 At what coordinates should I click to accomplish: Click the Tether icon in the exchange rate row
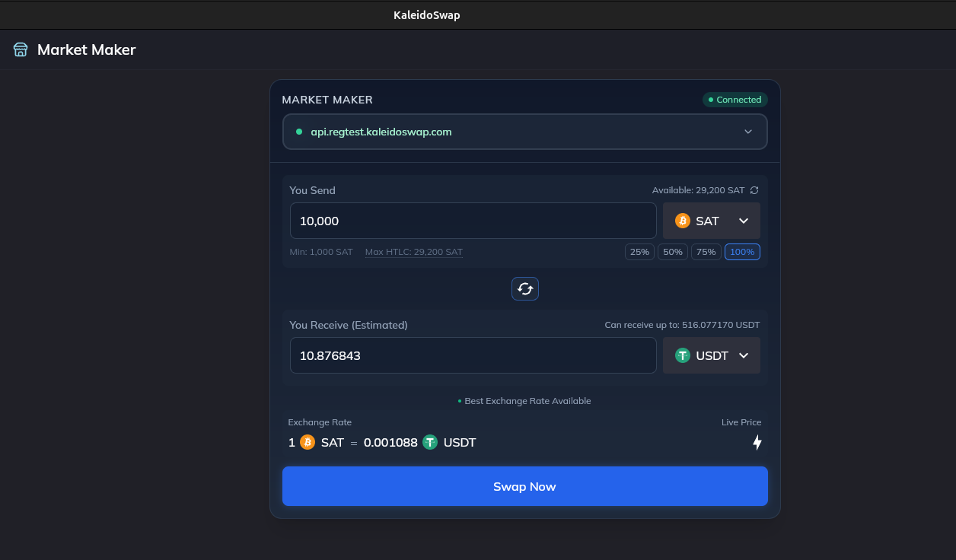pyautogui.click(x=430, y=442)
